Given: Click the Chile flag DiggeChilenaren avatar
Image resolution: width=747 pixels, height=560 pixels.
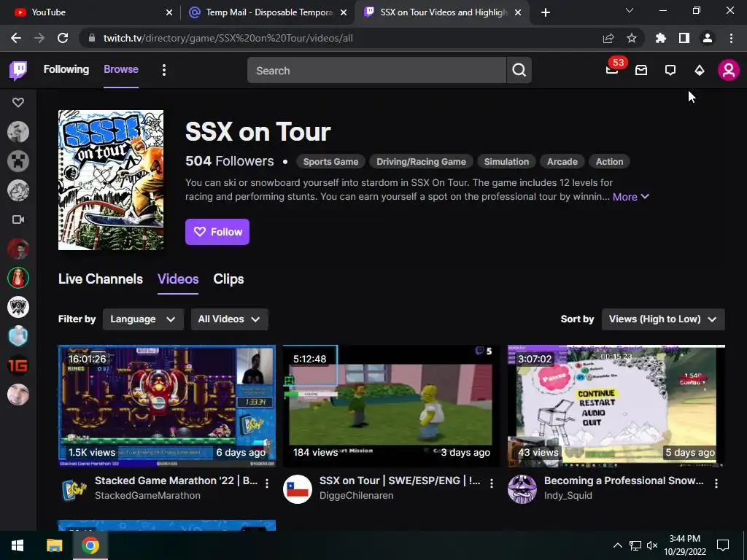Looking at the screenshot, I should coord(298,489).
